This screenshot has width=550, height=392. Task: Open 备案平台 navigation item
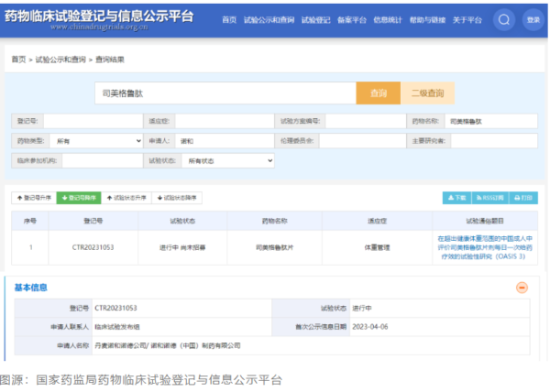coord(351,20)
